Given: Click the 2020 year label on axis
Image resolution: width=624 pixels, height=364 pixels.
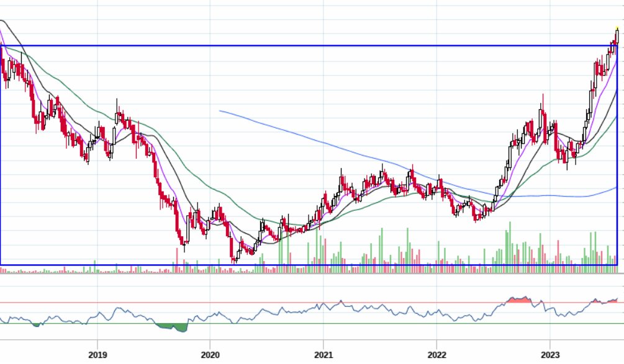Looking at the screenshot, I should point(210,355).
